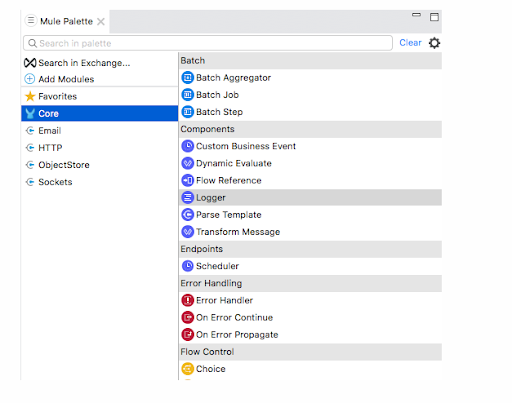512x403 pixels.
Task: Click the Clear search link
Action: click(x=410, y=43)
